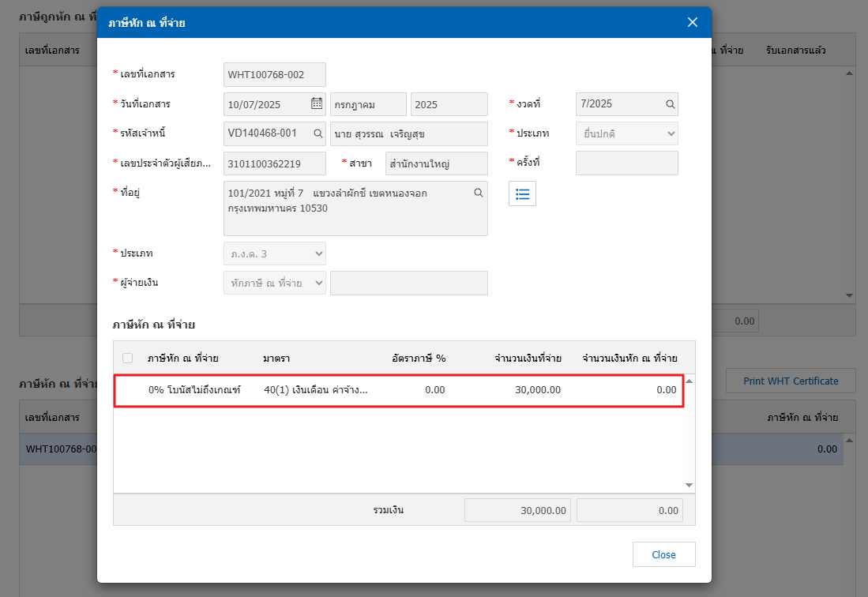This screenshot has width=868, height=597.
Task: Click the document number field WHT100768-002
Action: point(275,74)
